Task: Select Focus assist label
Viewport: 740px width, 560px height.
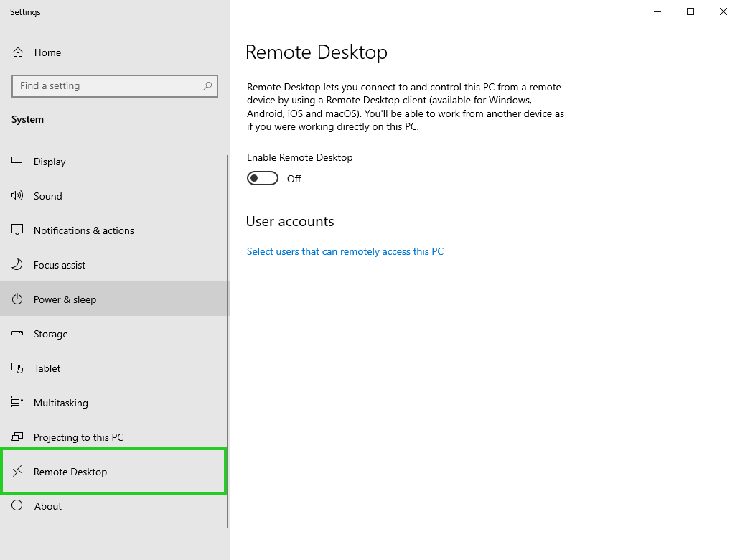Action: point(60,265)
